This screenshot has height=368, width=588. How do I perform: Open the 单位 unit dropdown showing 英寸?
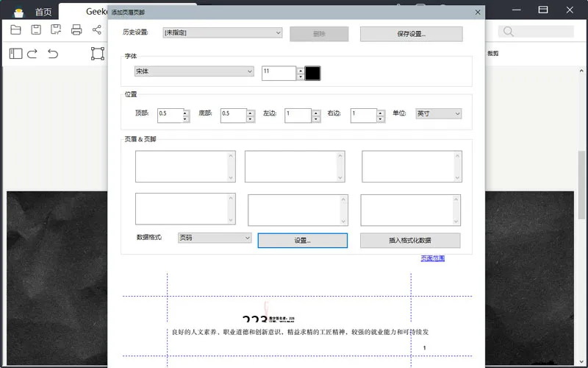pos(438,113)
